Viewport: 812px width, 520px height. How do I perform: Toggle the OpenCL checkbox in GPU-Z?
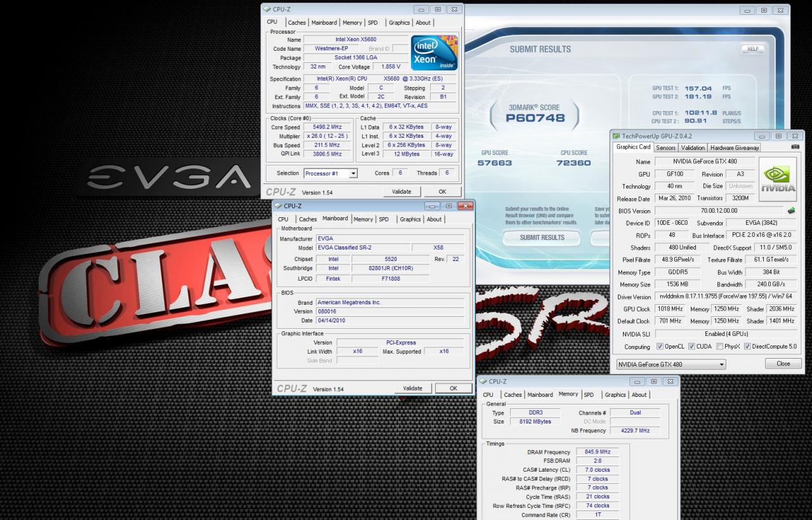pyautogui.click(x=661, y=347)
